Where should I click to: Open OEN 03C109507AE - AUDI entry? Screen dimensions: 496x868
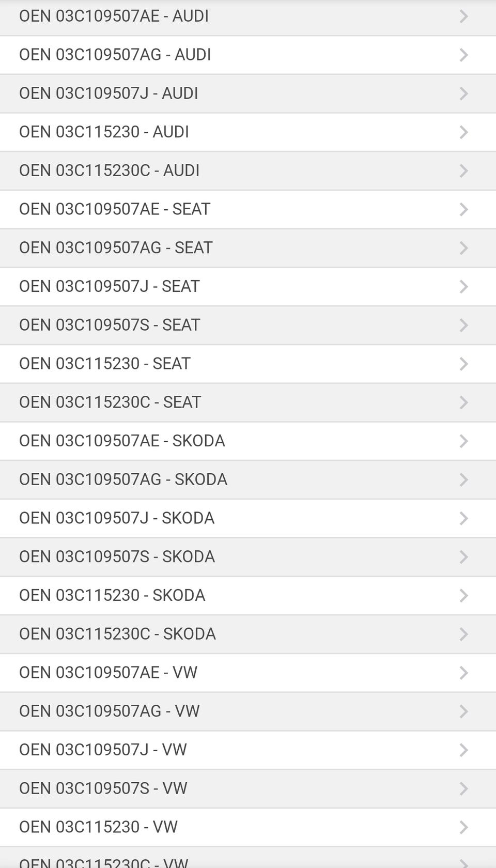click(114, 16)
